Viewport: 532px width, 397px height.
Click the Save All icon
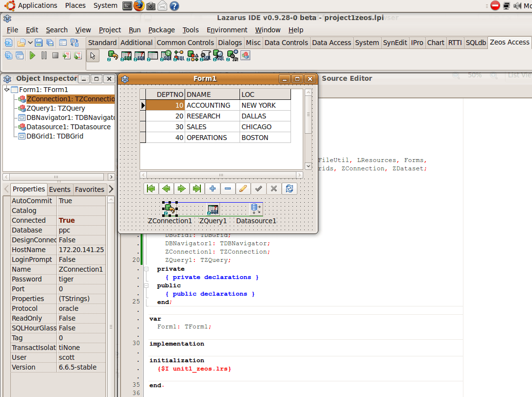pyautogui.click(x=50, y=43)
